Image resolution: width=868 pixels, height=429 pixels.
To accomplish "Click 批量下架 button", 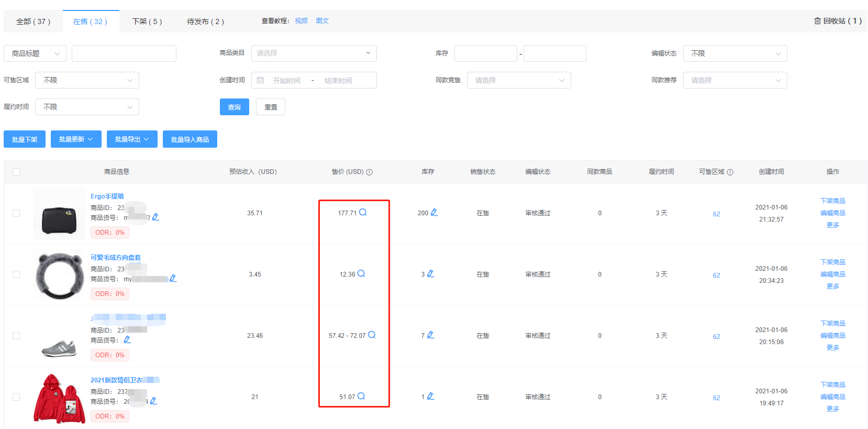I will (25, 139).
